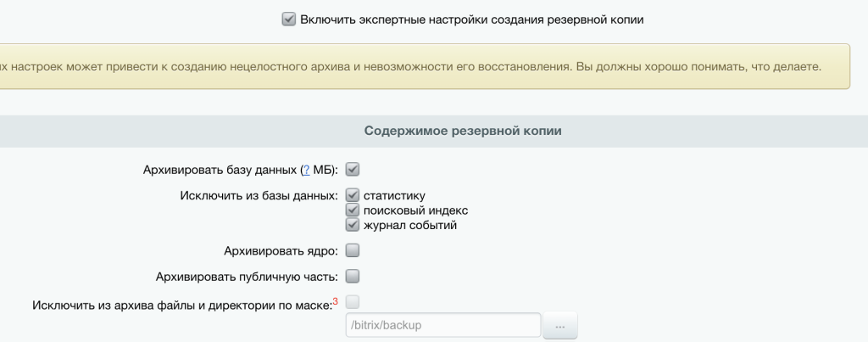The width and height of the screenshot is (868, 342).
Task: Click the "Архивировать публичную часть:" field label
Action: click(x=247, y=276)
